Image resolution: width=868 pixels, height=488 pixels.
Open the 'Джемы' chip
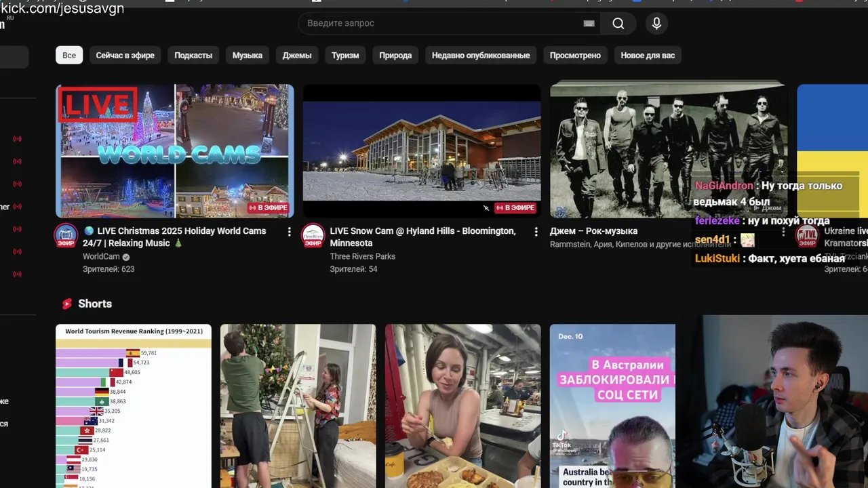(297, 56)
